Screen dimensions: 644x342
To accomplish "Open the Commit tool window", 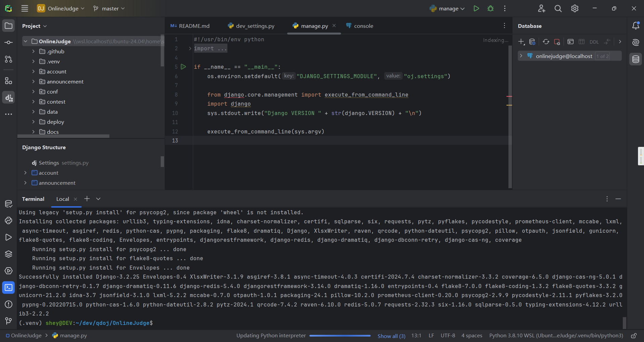I will (x=8, y=43).
